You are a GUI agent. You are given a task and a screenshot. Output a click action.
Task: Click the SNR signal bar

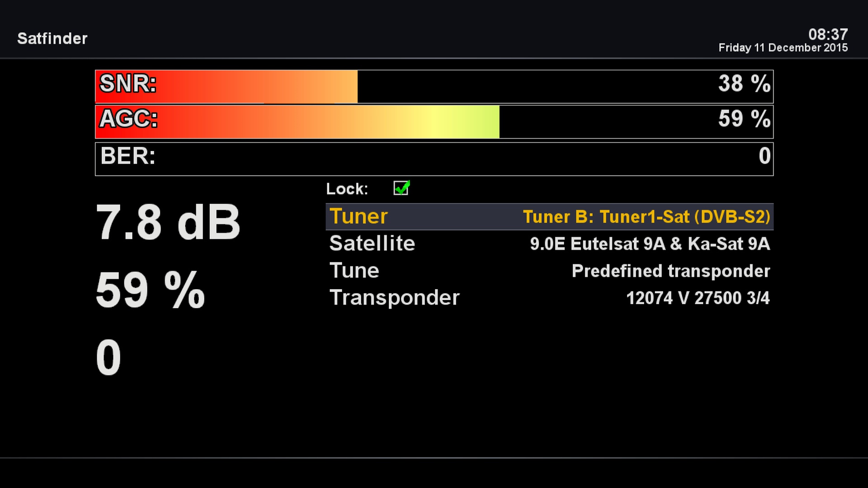point(434,86)
